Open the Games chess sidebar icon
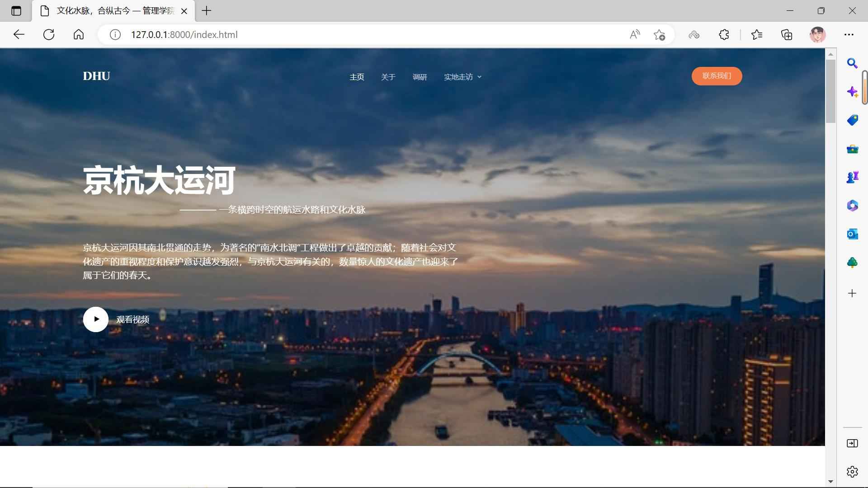The image size is (868, 488). click(x=852, y=177)
